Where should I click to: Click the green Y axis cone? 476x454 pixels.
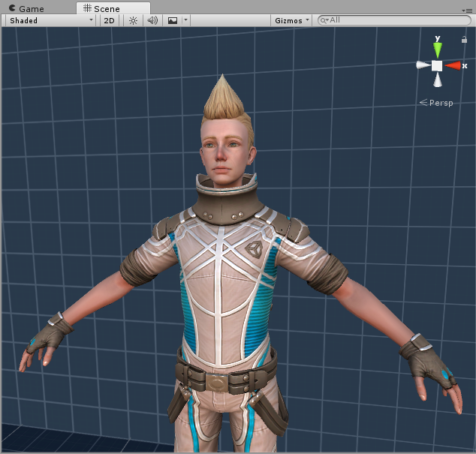(438, 50)
